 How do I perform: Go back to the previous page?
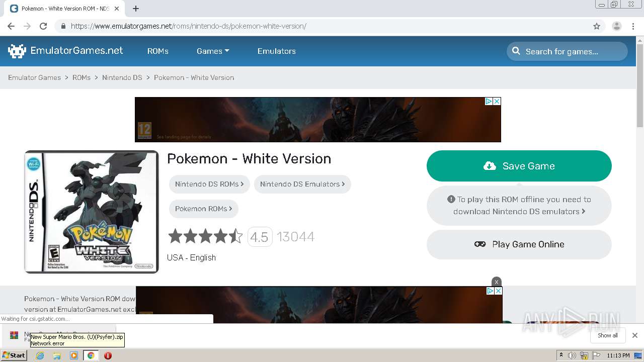click(x=11, y=26)
